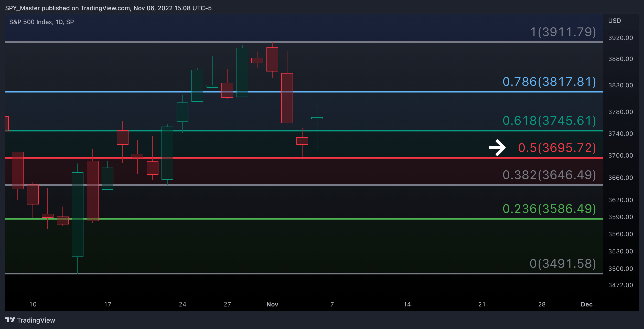Click the 3830.00 price axis value

click(620, 85)
